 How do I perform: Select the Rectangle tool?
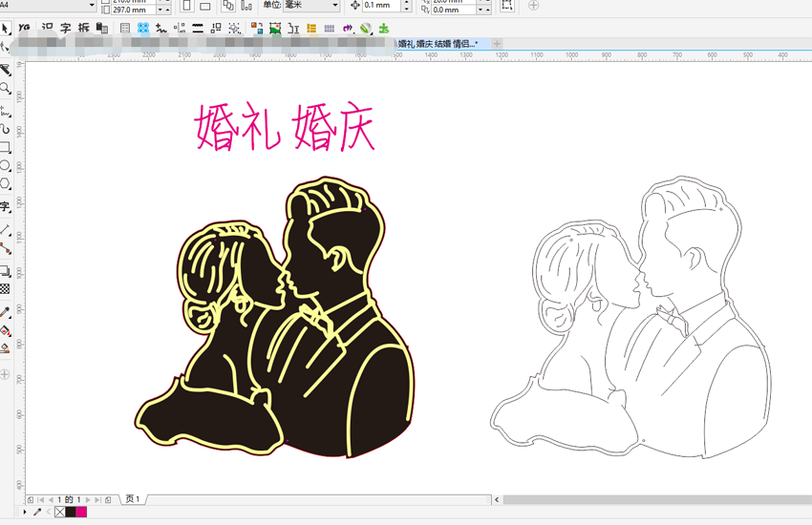pyautogui.click(x=5, y=147)
